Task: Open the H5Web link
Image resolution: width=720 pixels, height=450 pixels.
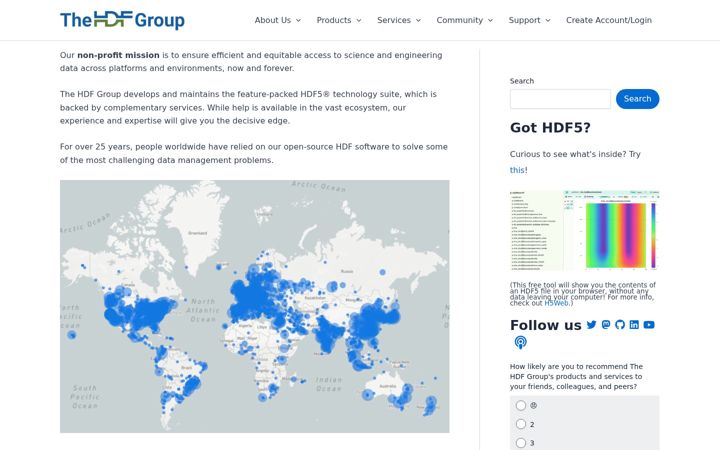Action: point(556,303)
